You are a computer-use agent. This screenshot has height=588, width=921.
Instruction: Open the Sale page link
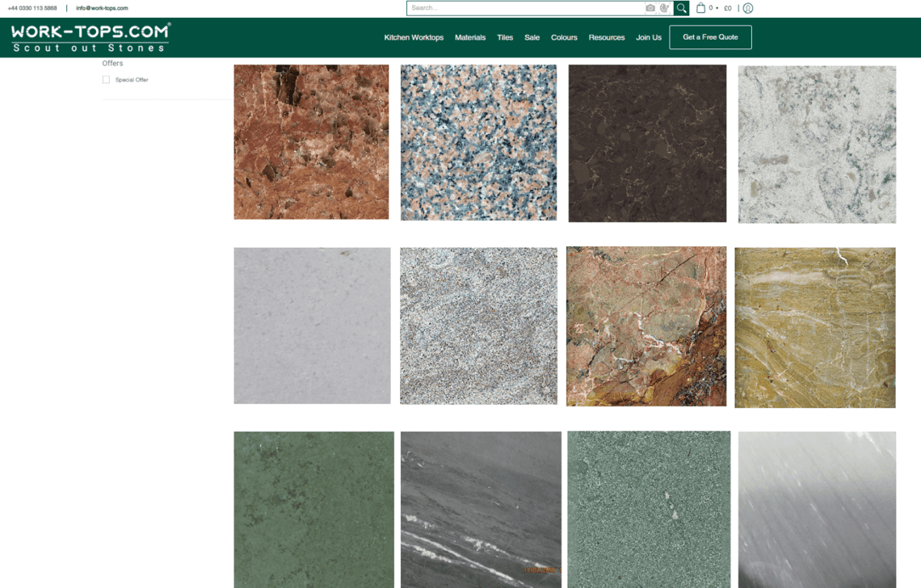(532, 37)
